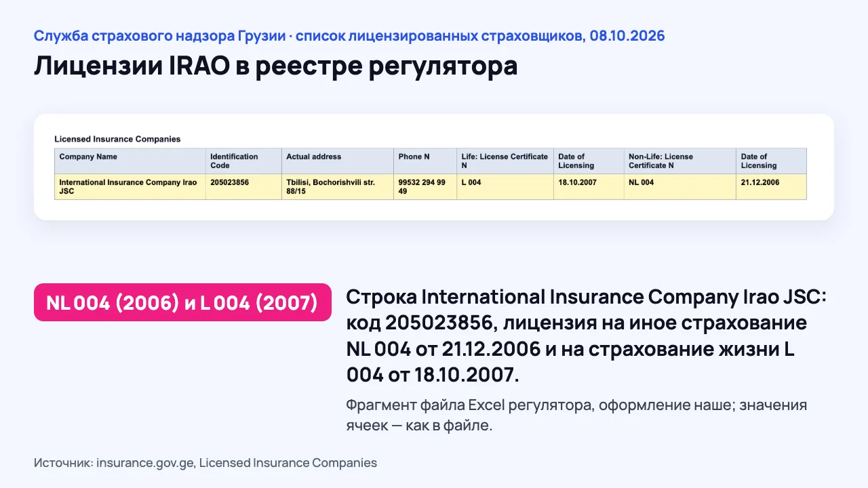The height and width of the screenshot is (488, 868).
Task: Select the "Company Name" column header
Action: 130,161
